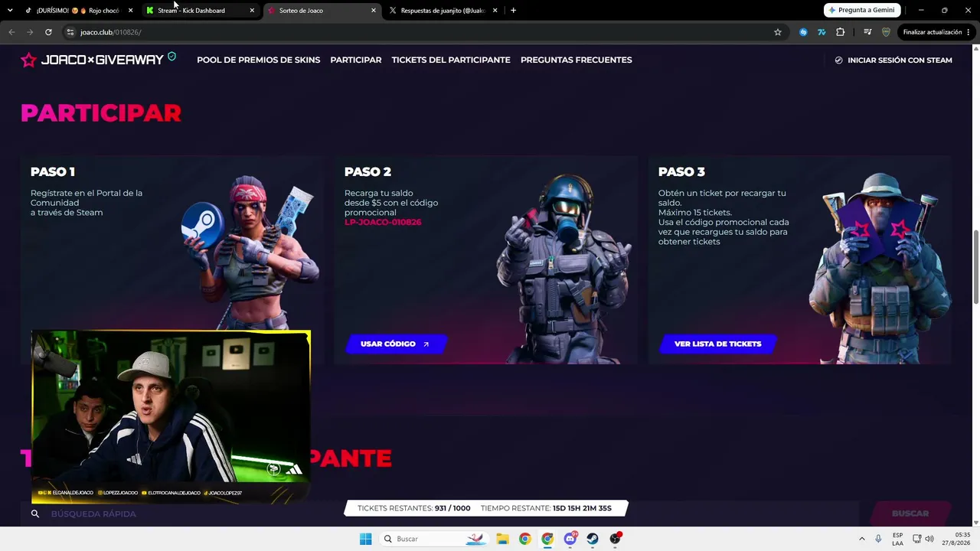Viewport: 980px width, 551px height.
Task: Reload the page with the refresh icon
Action: click(48, 32)
